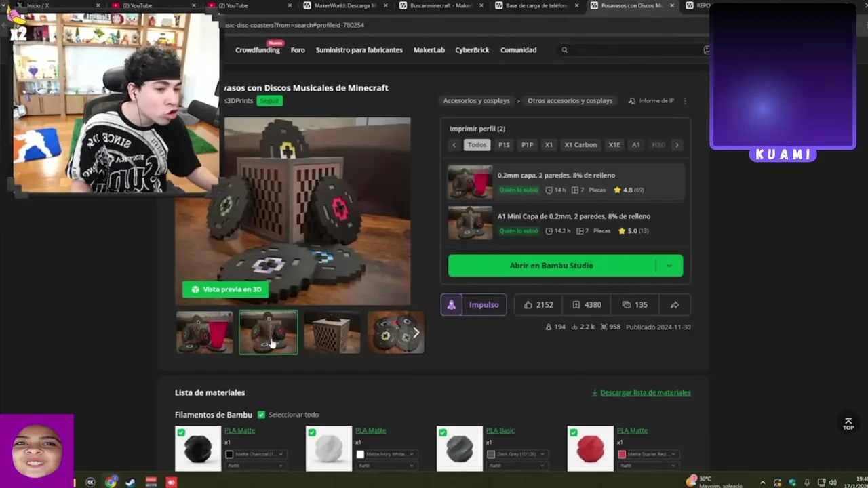
Task: Open the Crowdfunding nav menu item
Action: (257, 50)
